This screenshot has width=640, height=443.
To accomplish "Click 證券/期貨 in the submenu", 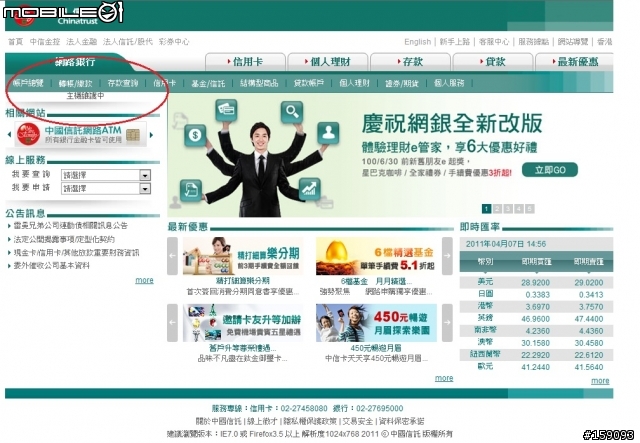I will point(402,83).
